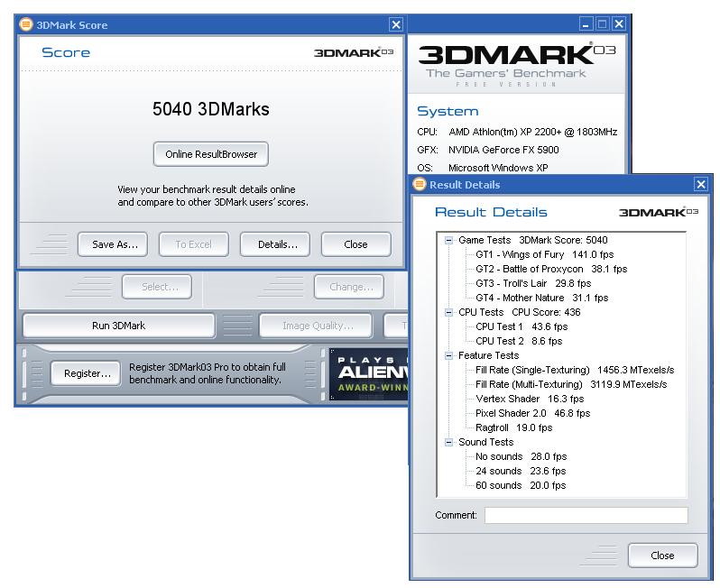Select the Ragtroll result row
This screenshot has width=720, height=588.
pos(513,427)
